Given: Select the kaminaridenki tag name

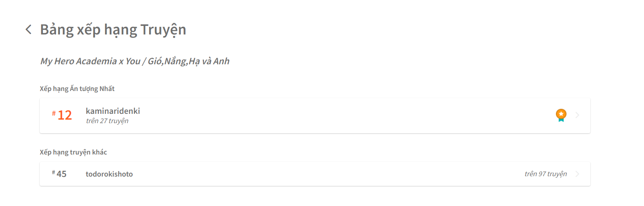Looking at the screenshot, I should [113, 111].
